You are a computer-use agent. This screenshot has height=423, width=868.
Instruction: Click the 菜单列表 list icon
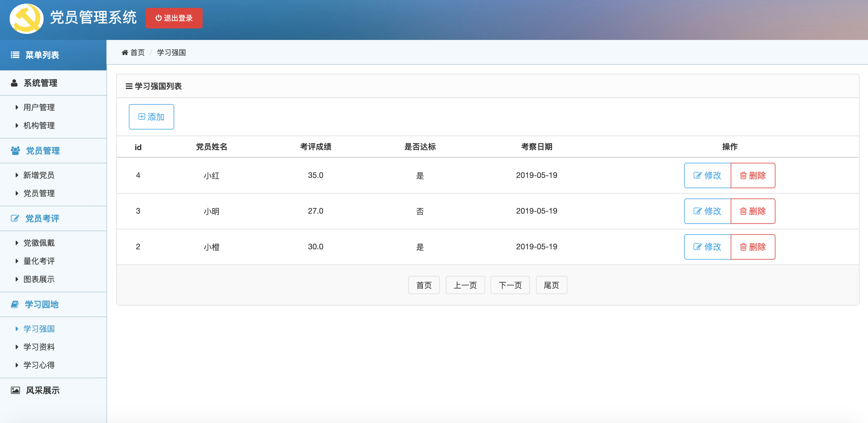click(x=15, y=55)
